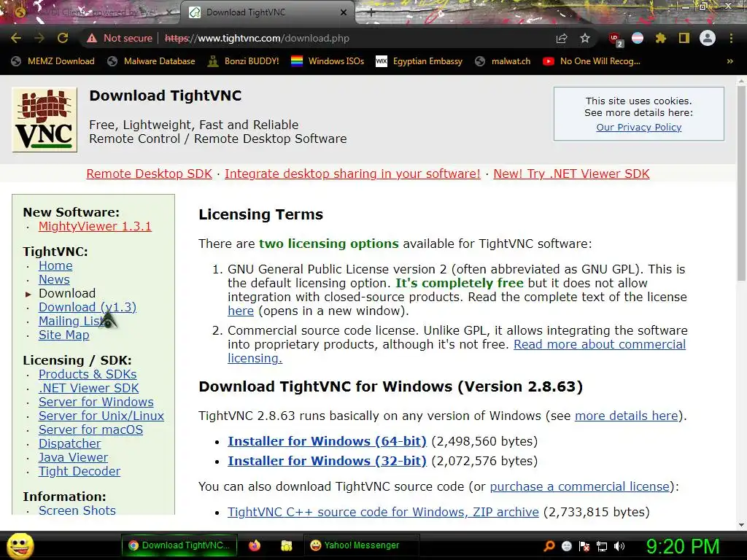Viewport: 747px width, 560px height.
Task: Click the orange magnifier tray icon
Action: point(549,545)
